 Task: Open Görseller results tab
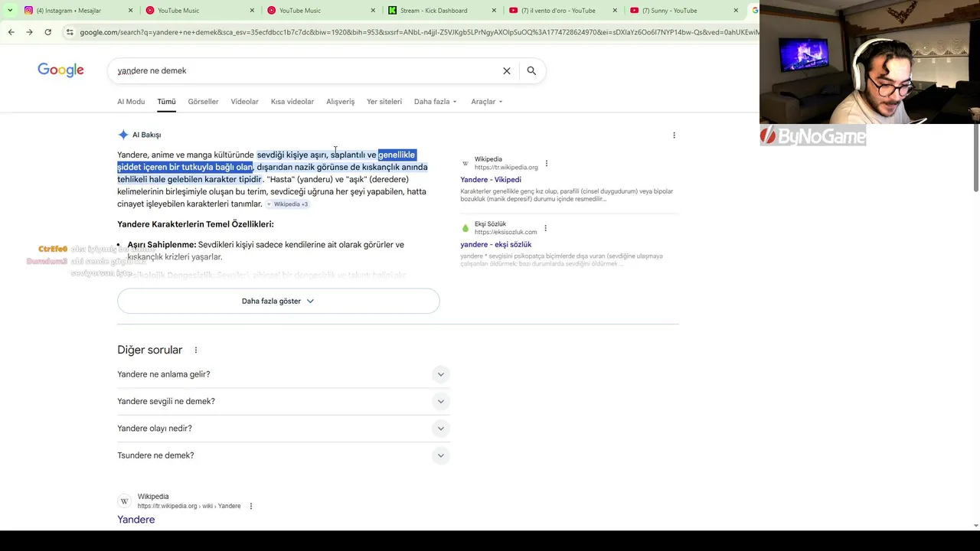tap(203, 102)
